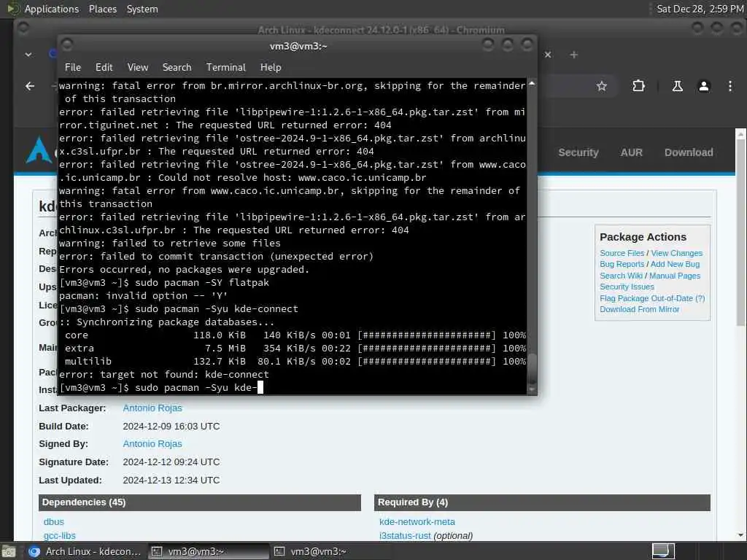Open the View Changes link
Screen dimensions: 747x560
pyautogui.click(x=676, y=253)
